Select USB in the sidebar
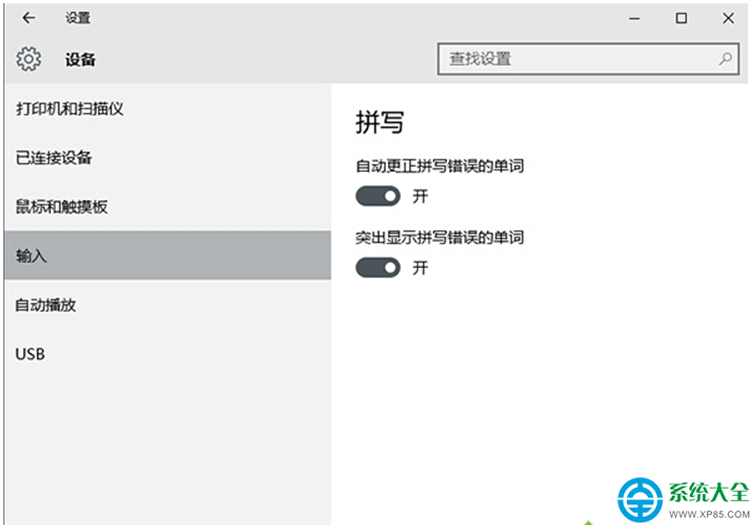 pyautogui.click(x=167, y=354)
